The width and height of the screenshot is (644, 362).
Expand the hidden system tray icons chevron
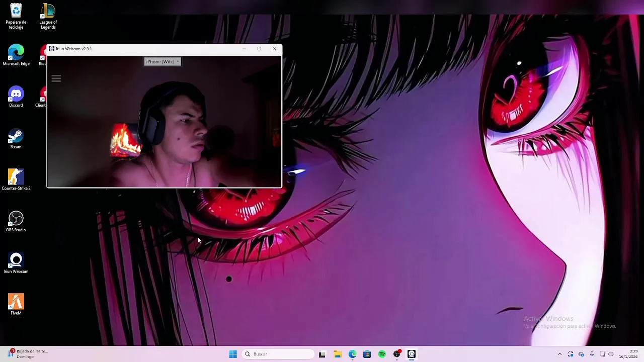click(559, 354)
